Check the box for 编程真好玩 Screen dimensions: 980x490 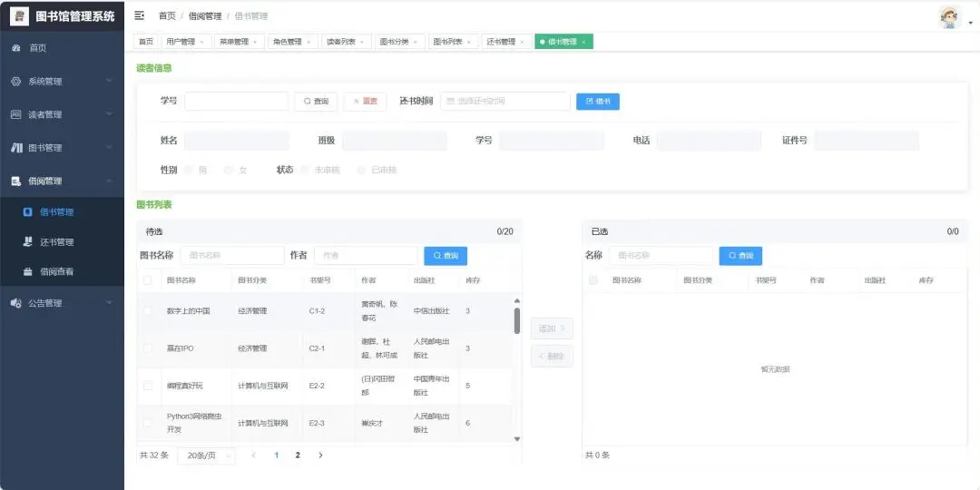pos(148,386)
